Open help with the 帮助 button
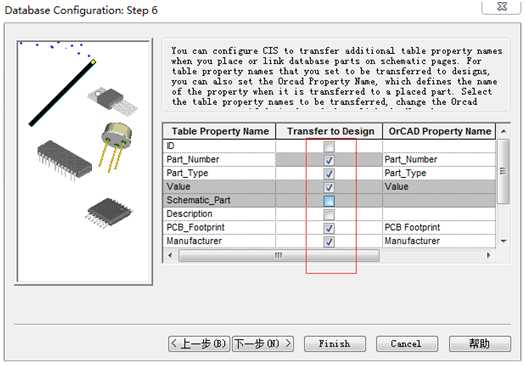Image resolution: width=525 pixels, height=365 pixels. coord(480,344)
